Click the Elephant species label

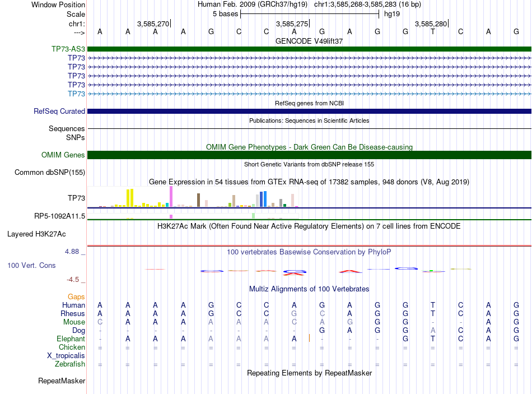tap(71, 339)
